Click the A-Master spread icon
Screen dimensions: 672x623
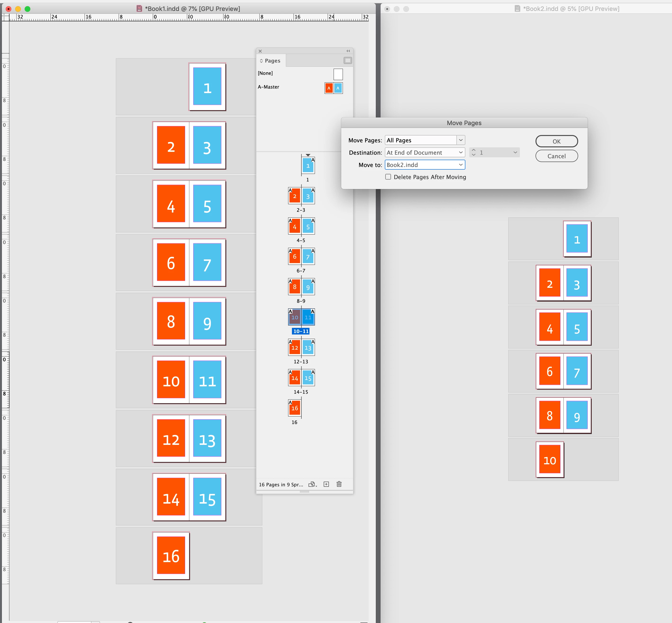pos(333,88)
